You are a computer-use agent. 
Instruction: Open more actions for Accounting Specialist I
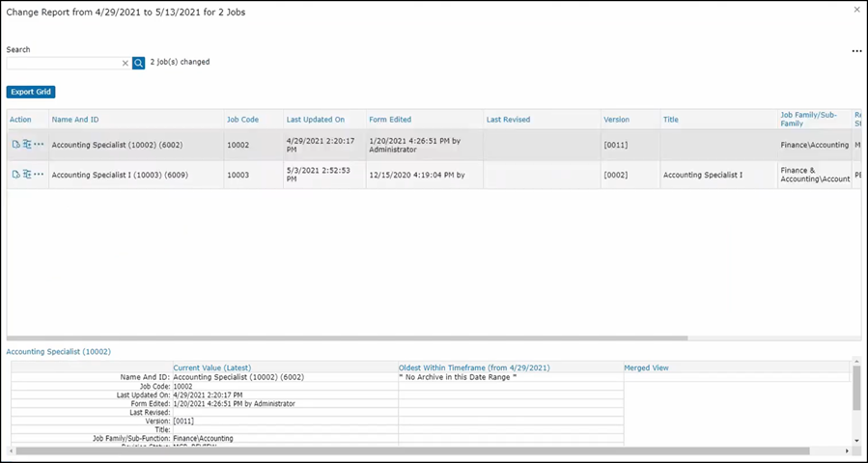click(39, 175)
